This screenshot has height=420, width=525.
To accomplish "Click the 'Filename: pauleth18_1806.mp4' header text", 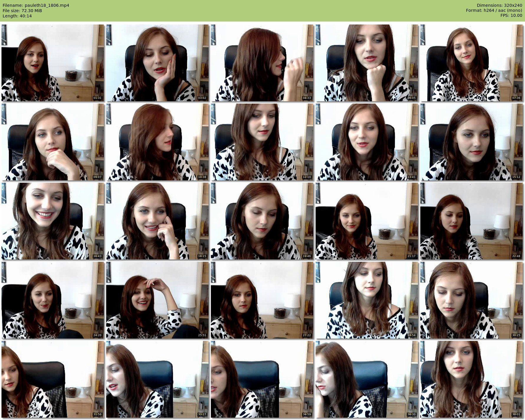I will [x=36, y=5].
